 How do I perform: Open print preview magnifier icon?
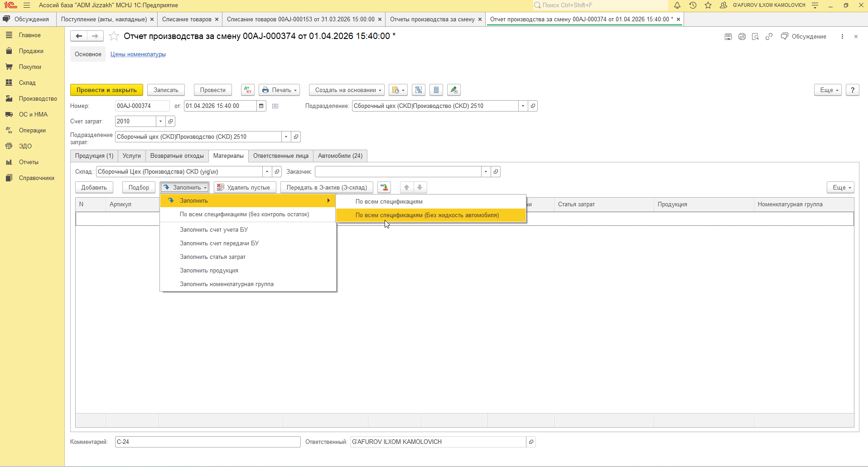pyautogui.click(x=755, y=37)
